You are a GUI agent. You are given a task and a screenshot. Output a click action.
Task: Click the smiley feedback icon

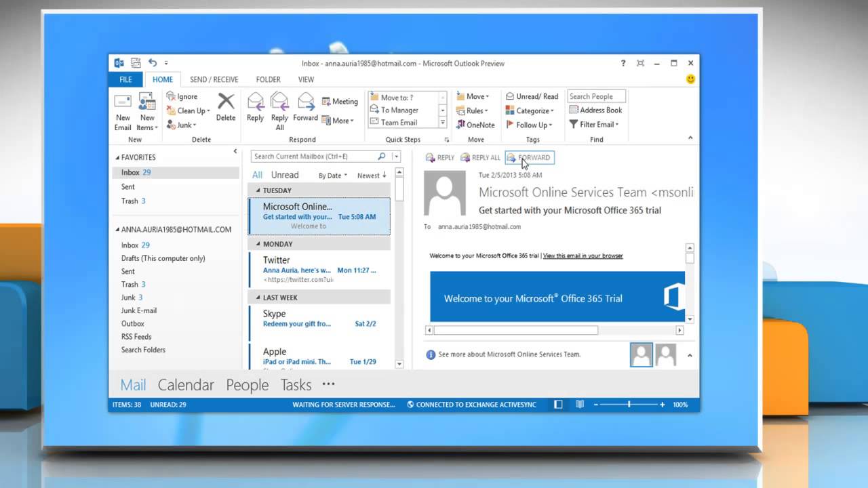pyautogui.click(x=690, y=79)
